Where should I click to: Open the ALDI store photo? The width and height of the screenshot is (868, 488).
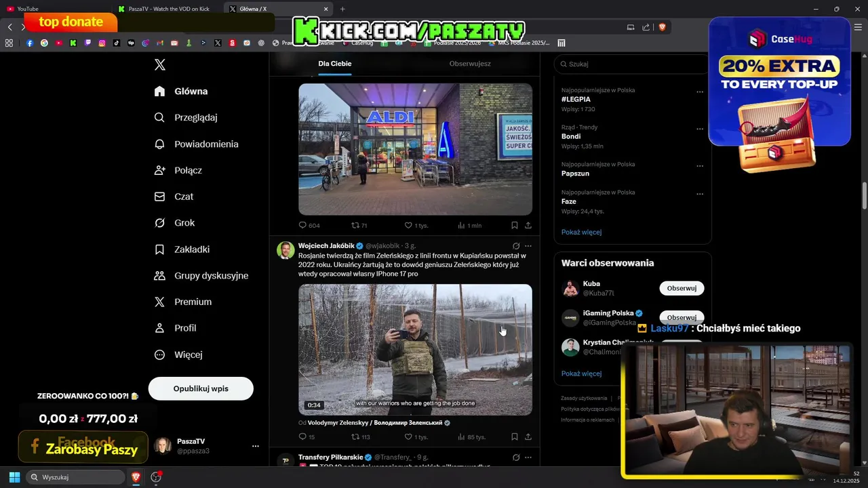coord(415,149)
